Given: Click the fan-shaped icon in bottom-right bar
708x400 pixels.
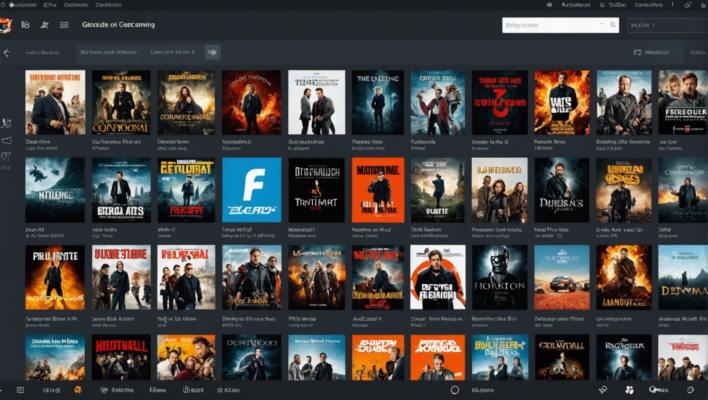Looking at the screenshot, I should click(629, 390).
